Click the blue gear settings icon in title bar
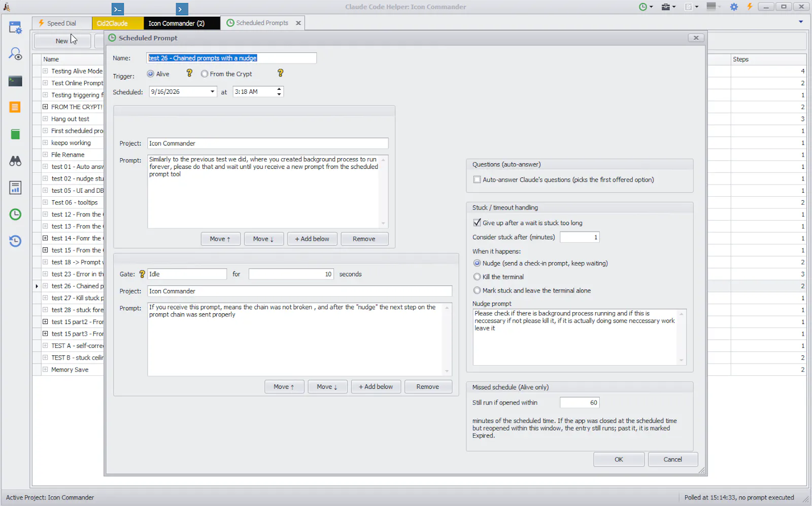 click(x=734, y=7)
